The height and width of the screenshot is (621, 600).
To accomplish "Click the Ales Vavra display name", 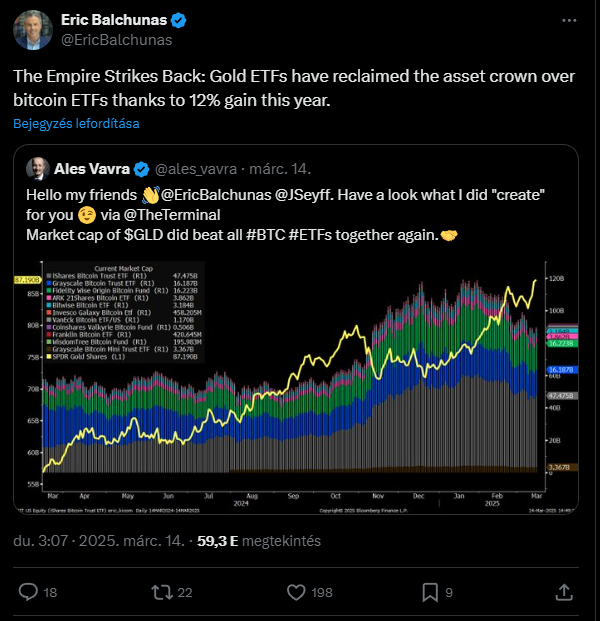I will point(92,169).
